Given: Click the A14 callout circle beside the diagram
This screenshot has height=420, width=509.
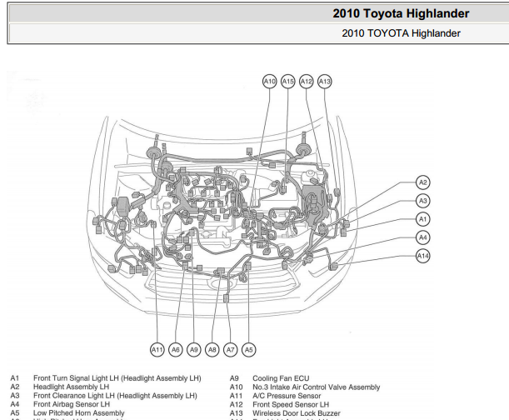Looking at the screenshot, I should pyautogui.click(x=422, y=256).
